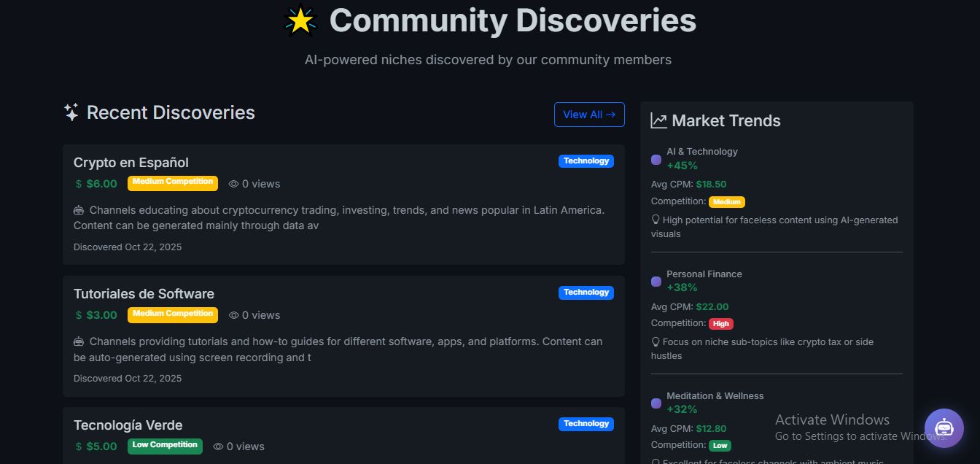Click the eye views icon on Crypto en Español
Image resolution: width=980 pixels, height=464 pixels.
coord(233,184)
